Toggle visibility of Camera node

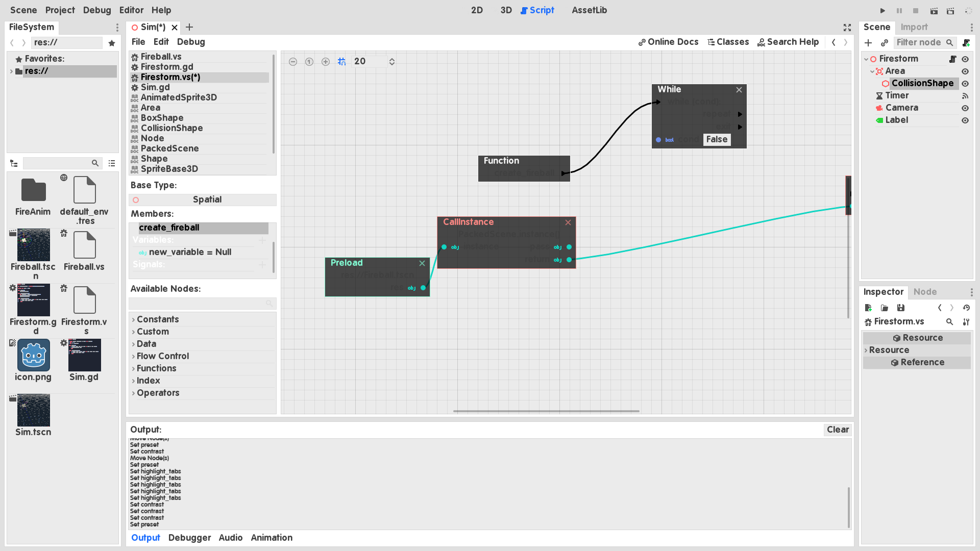coord(965,108)
